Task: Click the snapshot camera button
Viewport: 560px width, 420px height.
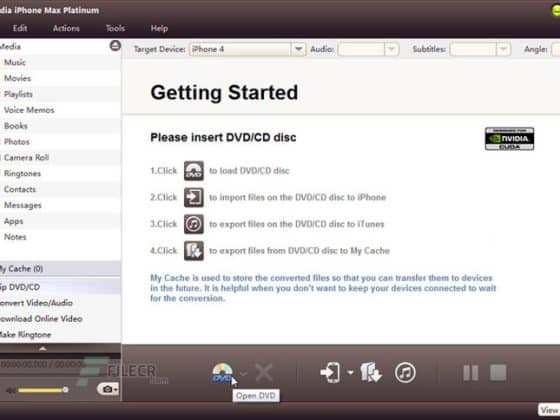Action: click(108, 389)
